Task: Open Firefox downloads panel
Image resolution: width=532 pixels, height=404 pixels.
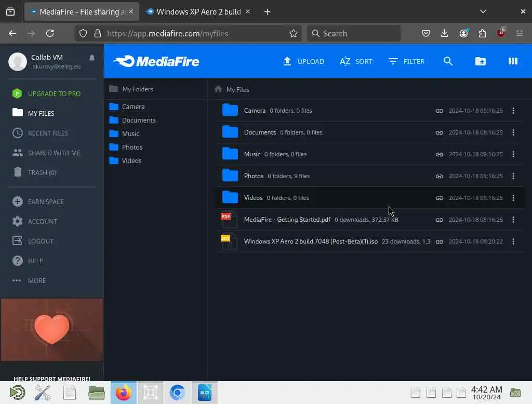Action: (445, 33)
